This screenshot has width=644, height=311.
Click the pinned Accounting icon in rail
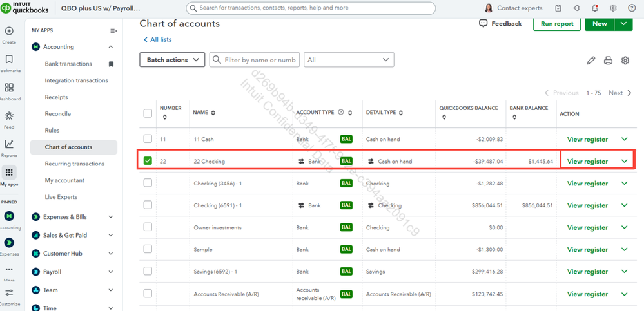(x=9, y=216)
